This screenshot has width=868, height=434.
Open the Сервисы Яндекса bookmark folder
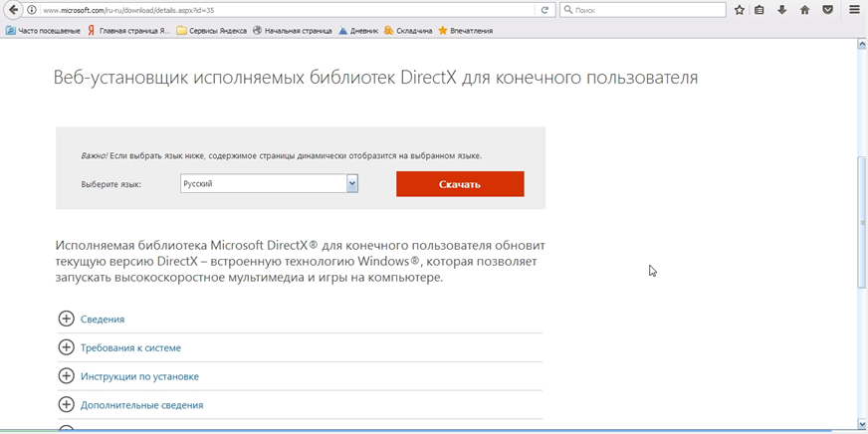[x=212, y=31]
